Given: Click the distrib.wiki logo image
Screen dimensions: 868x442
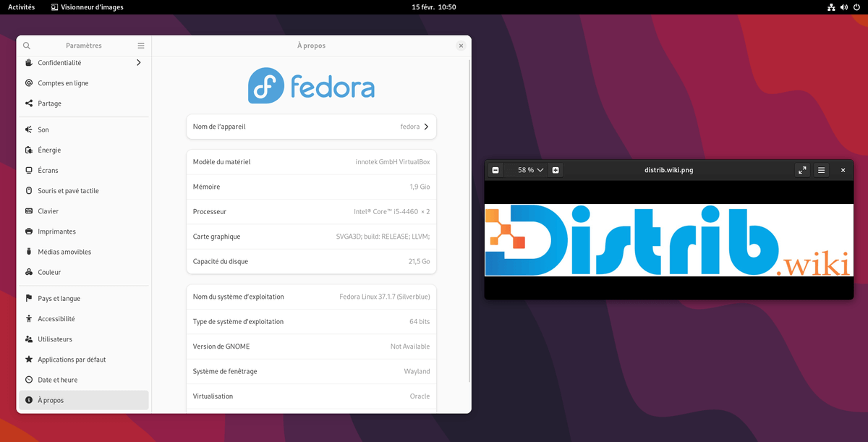Looking at the screenshot, I should (x=668, y=240).
